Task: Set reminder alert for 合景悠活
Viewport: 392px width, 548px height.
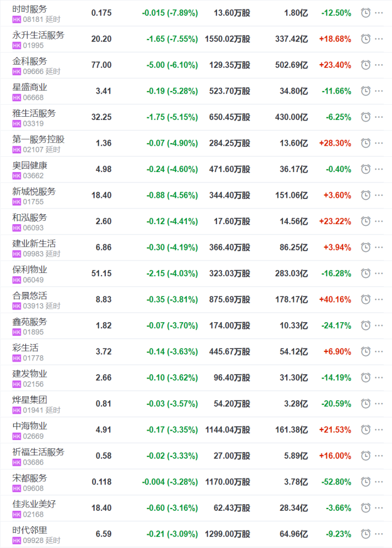Action: click(366, 300)
